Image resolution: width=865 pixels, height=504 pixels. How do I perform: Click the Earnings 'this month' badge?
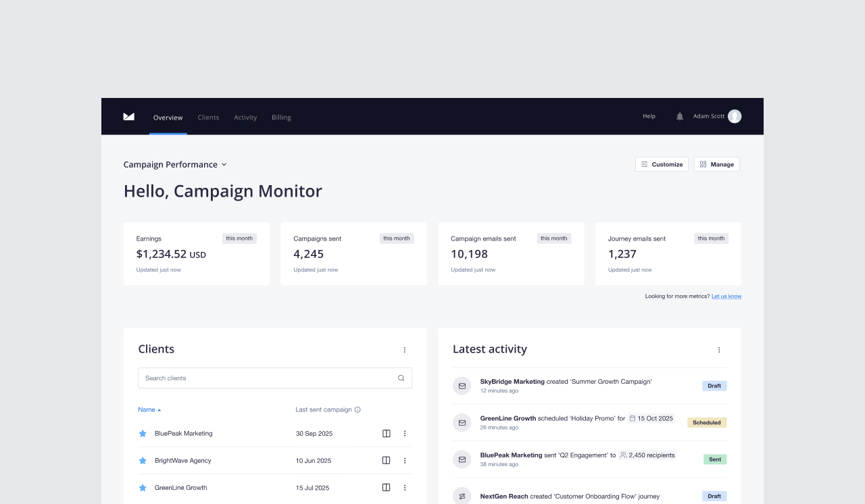tap(239, 238)
